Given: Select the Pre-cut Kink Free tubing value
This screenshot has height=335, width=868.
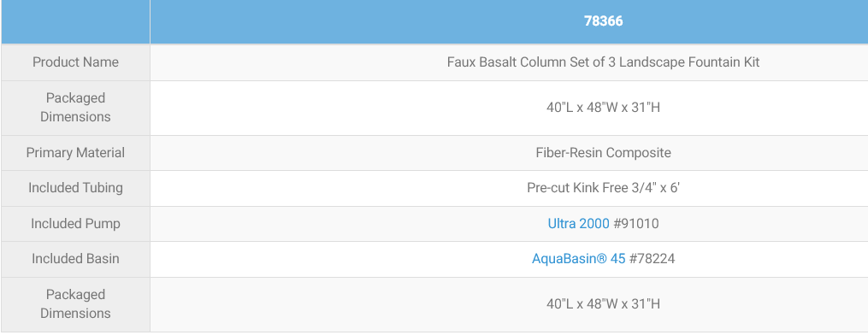Looking at the screenshot, I should (604, 188).
